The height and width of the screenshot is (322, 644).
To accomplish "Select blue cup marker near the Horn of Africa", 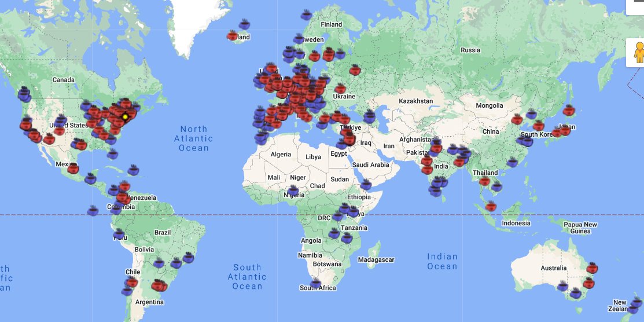I will [366, 185].
